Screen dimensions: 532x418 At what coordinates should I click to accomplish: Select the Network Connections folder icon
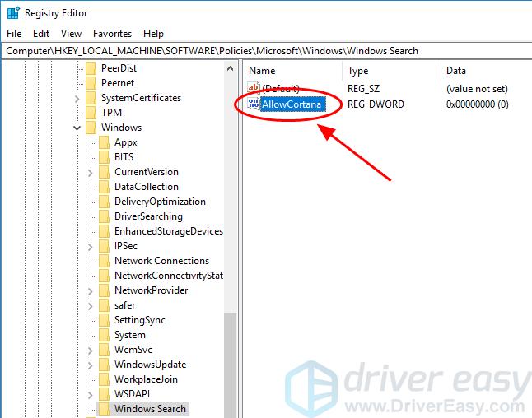coord(104,261)
